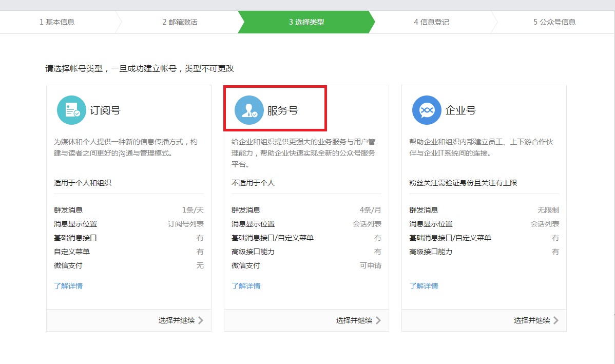Image resolution: width=615 pixels, height=364 pixels.
Task: Click 粉丝关注需验证身份且关注有上限 text
Action: tap(463, 183)
